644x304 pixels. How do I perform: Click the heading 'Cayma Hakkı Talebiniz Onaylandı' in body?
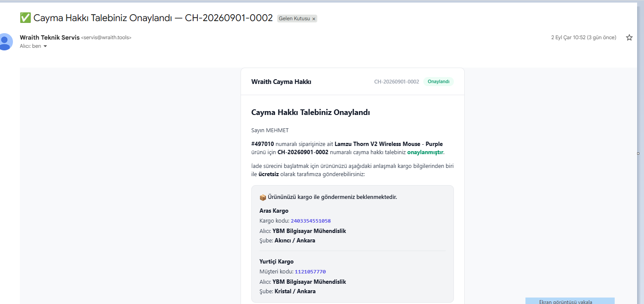(311, 112)
